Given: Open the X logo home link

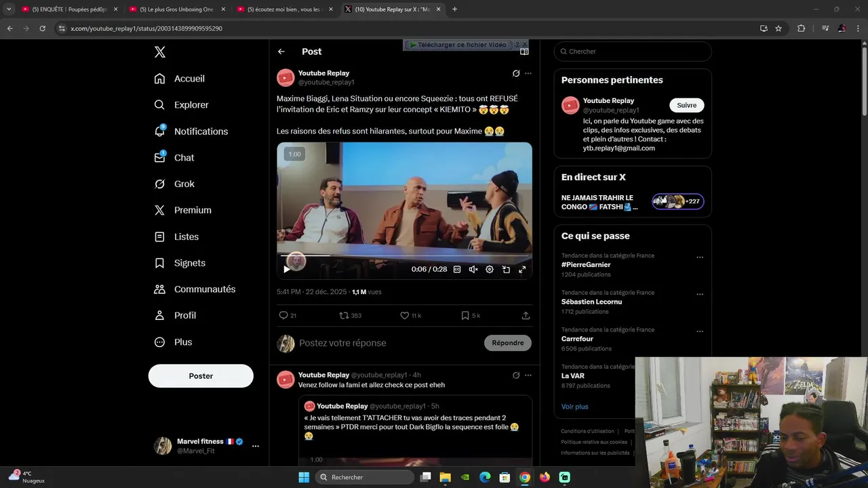Looking at the screenshot, I should point(159,52).
